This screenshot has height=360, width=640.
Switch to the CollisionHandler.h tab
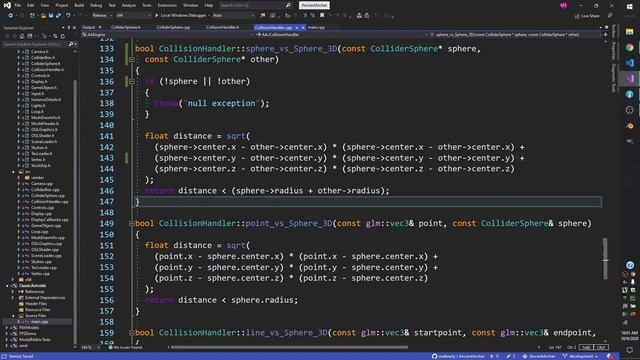tap(222, 27)
